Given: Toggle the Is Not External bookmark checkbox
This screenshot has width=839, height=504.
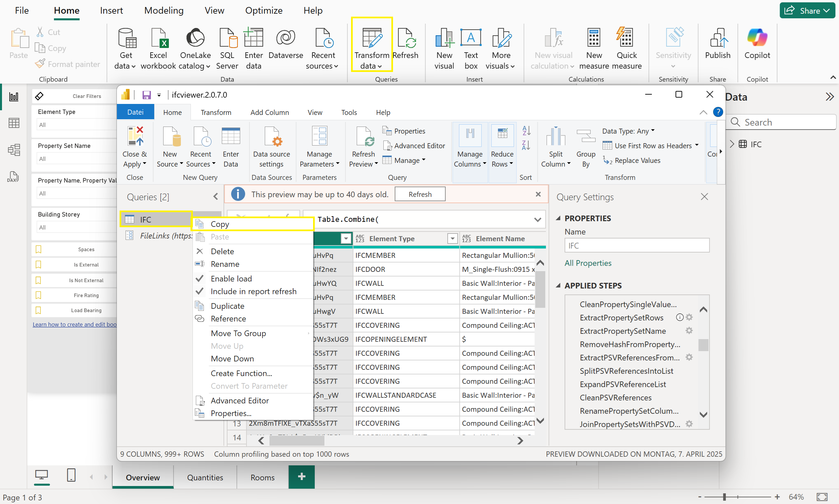Looking at the screenshot, I should pyautogui.click(x=38, y=280).
